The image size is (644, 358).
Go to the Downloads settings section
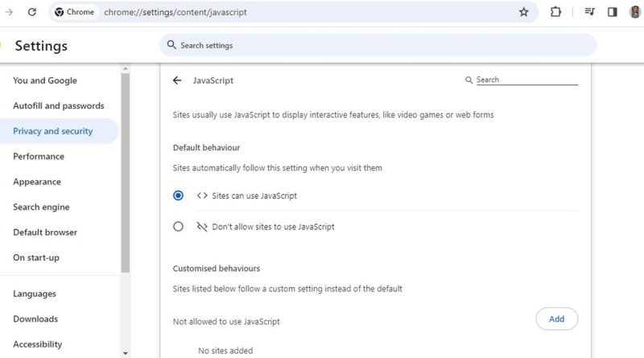coord(35,319)
